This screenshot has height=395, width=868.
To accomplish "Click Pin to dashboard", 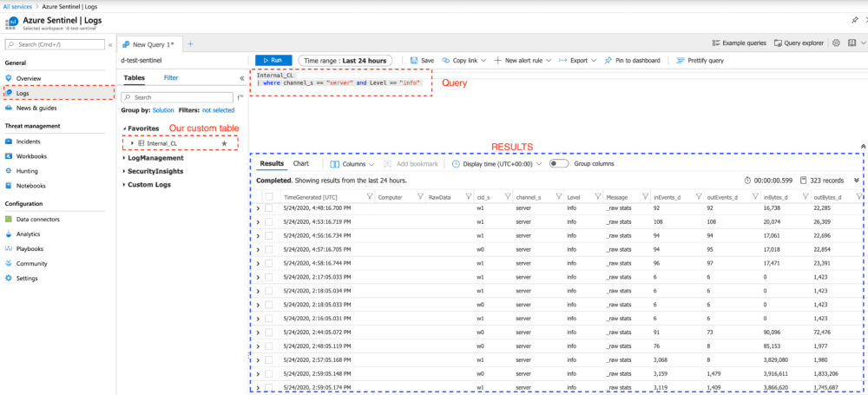I will (632, 61).
